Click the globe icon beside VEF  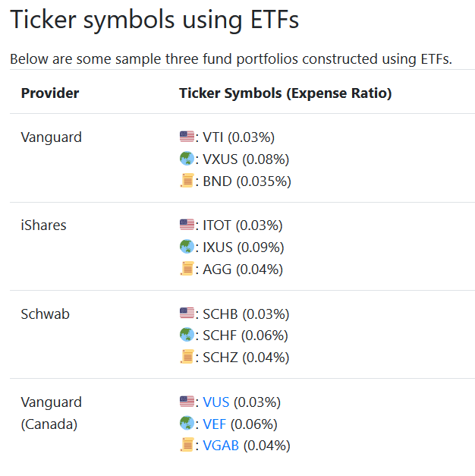(x=187, y=423)
